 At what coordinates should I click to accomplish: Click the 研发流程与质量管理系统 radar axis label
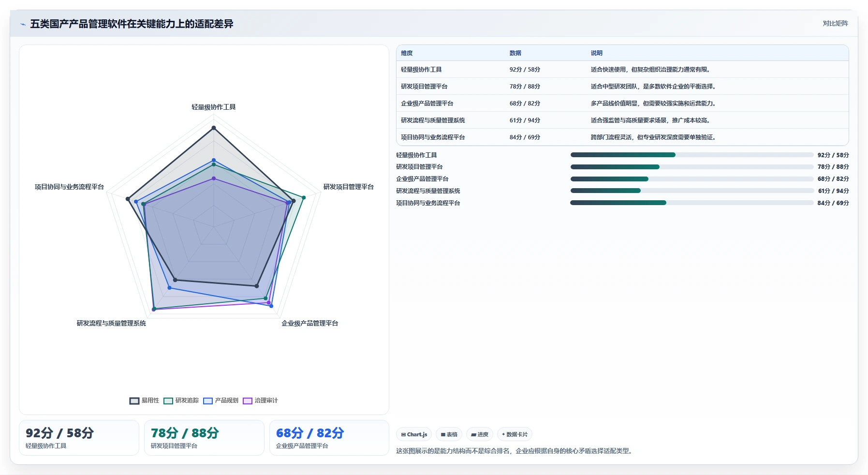(x=111, y=323)
